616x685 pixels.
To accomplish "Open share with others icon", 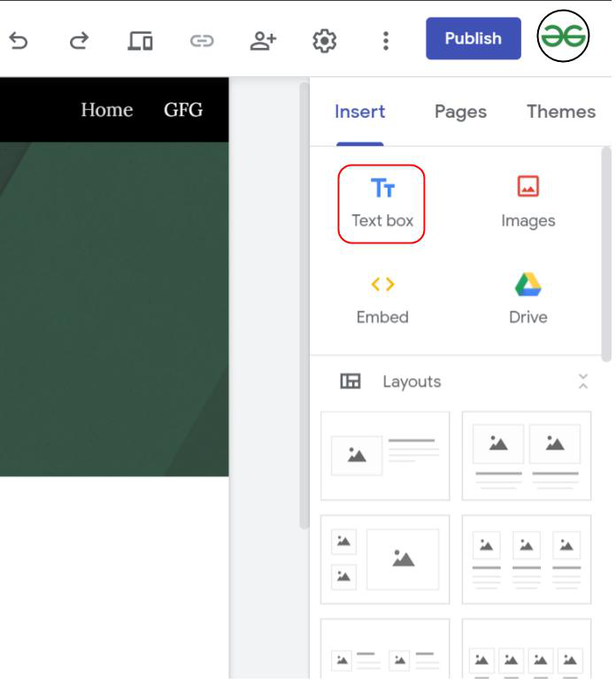I will (263, 41).
